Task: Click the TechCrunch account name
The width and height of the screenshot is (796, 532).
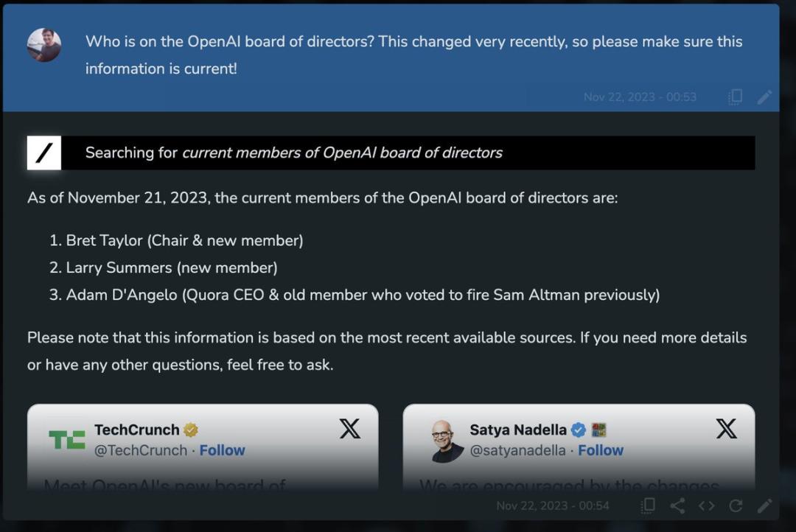Action: 137,430
